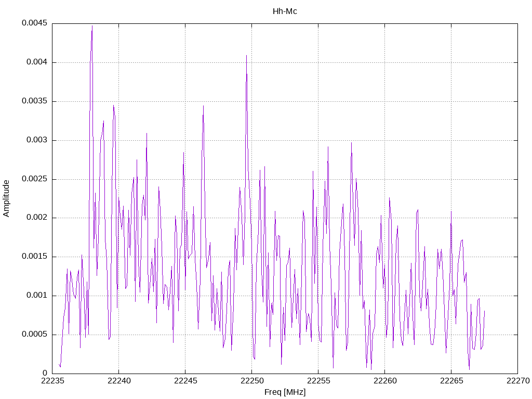This screenshot has height=399, width=532.
Task: Click the 22250 x-axis tick label
Action: coord(252,381)
